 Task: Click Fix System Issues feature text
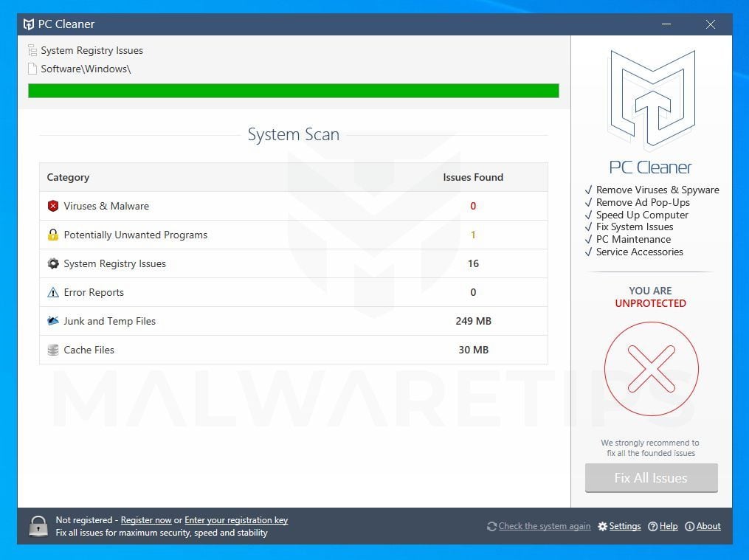pos(635,227)
